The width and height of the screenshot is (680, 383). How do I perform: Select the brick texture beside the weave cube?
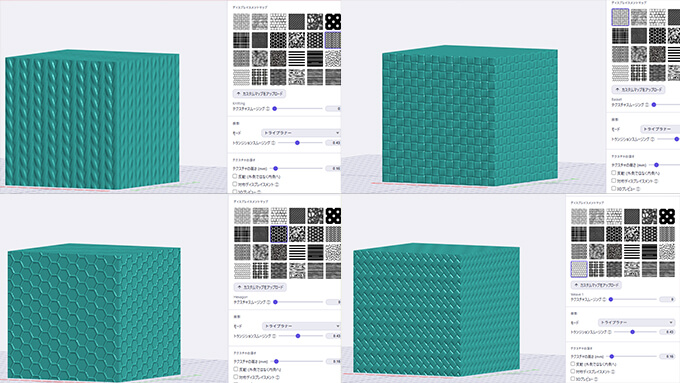coord(614,216)
